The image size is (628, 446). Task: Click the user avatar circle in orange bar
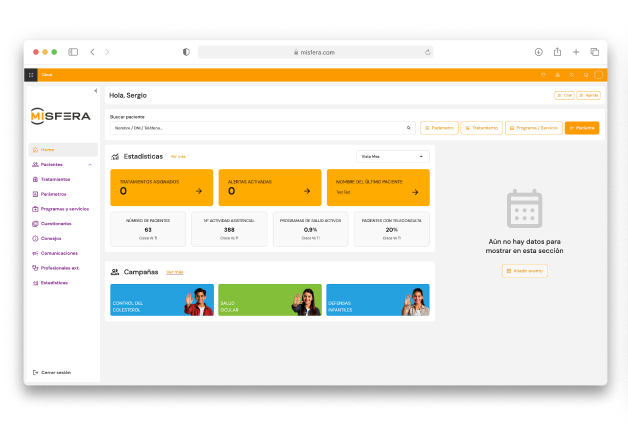point(598,75)
